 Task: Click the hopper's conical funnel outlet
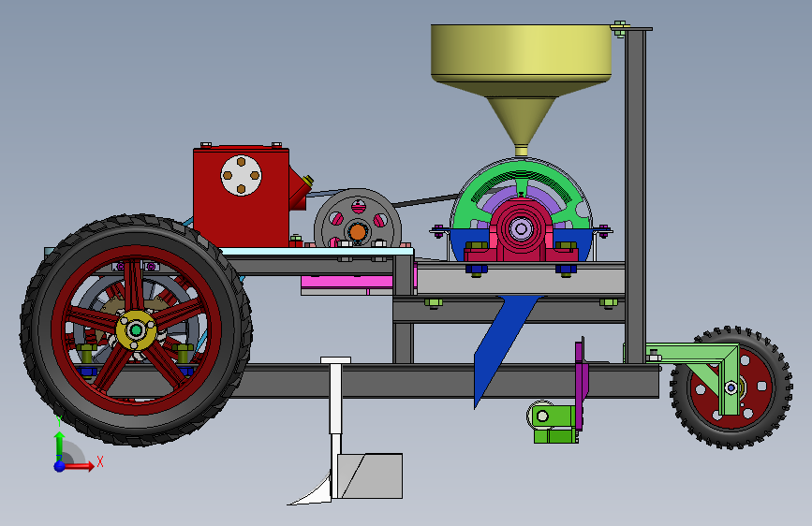pyautogui.click(x=521, y=122)
